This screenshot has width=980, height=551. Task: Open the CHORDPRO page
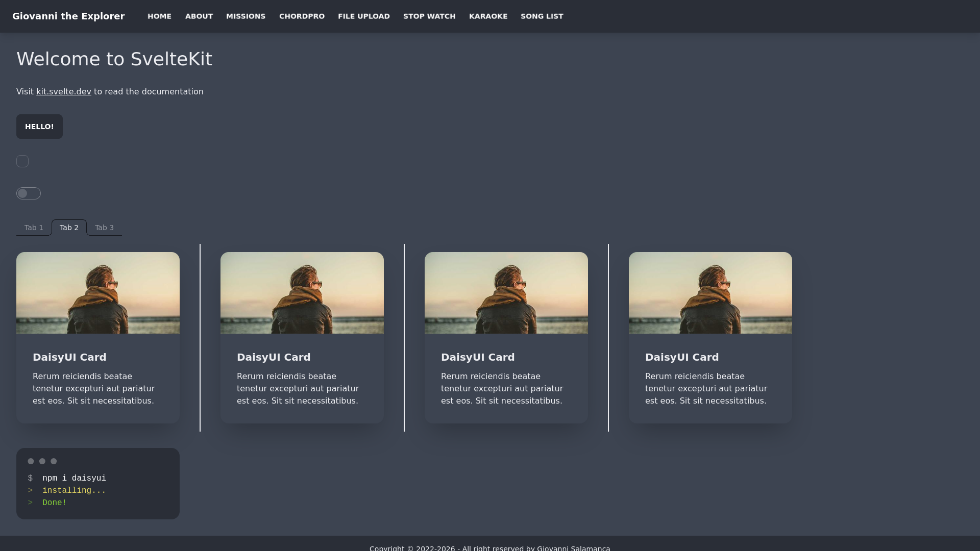(x=302, y=16)
